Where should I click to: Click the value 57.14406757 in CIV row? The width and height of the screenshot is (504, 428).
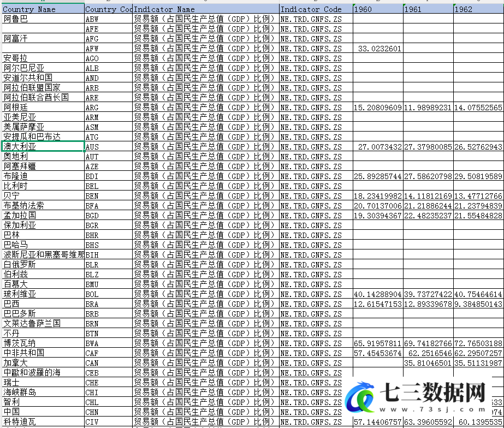[x=378, y=422]
